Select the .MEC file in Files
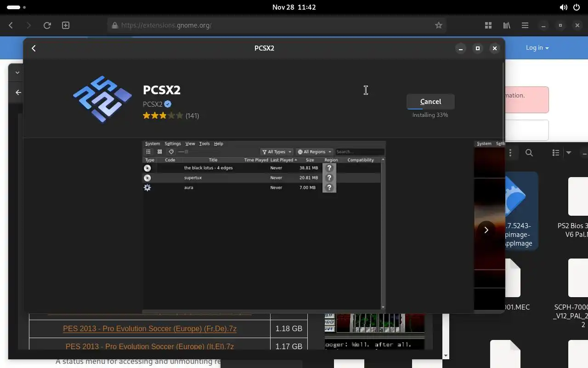588x368 pixels. click(x=517, y=284)
